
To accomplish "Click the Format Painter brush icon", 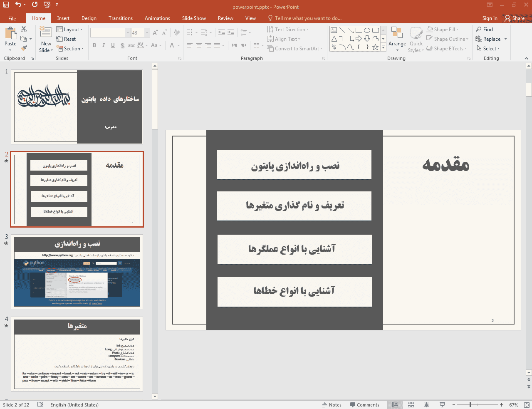I will pos(24,48).
